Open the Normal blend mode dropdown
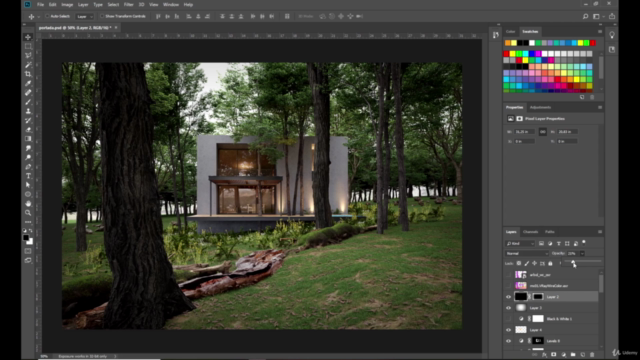This screenshot has width=640, height=360. (x=527, y=253)
